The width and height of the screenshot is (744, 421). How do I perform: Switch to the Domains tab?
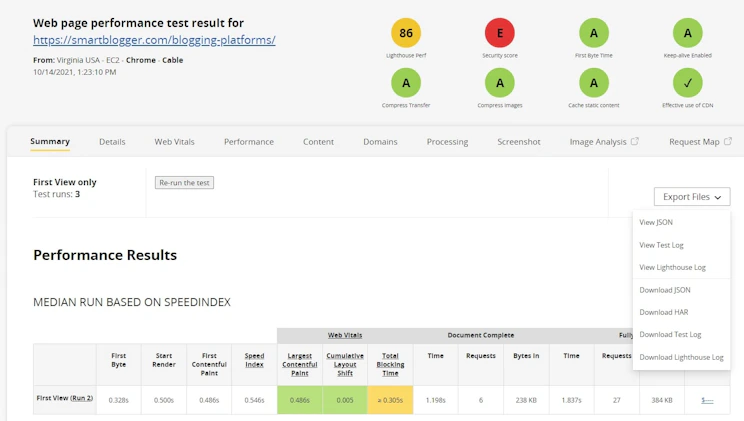(380, 141)
